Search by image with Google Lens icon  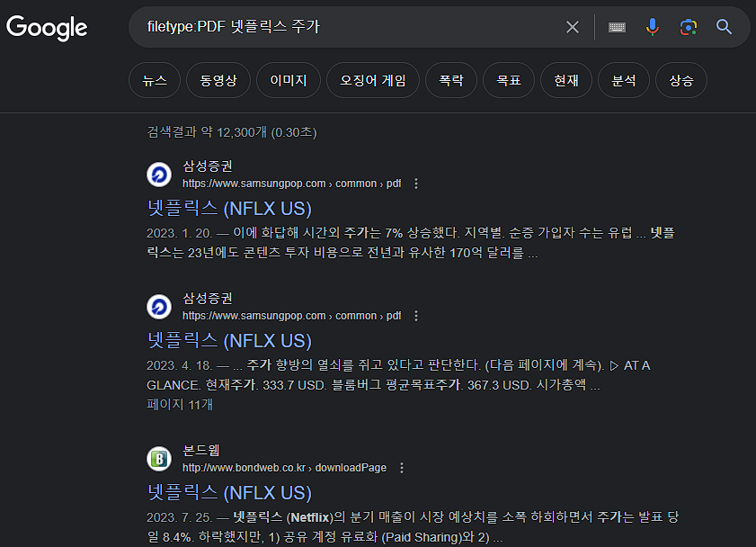click(x=689, y=27)
